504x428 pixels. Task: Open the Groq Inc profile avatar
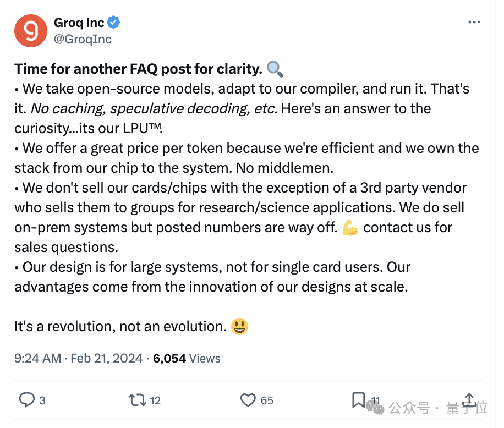pyautogui.click(x=31, y=31)
